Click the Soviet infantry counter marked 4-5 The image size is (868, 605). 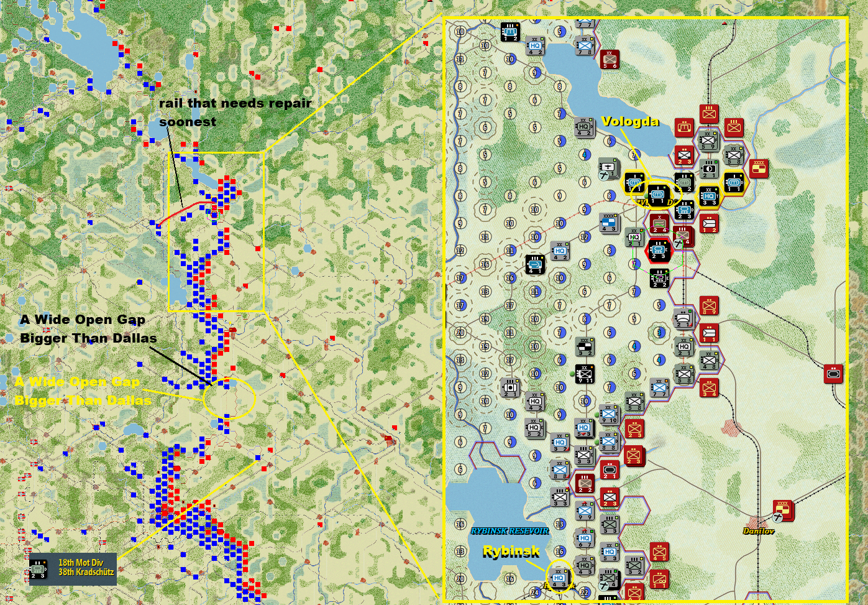(659, 552)
